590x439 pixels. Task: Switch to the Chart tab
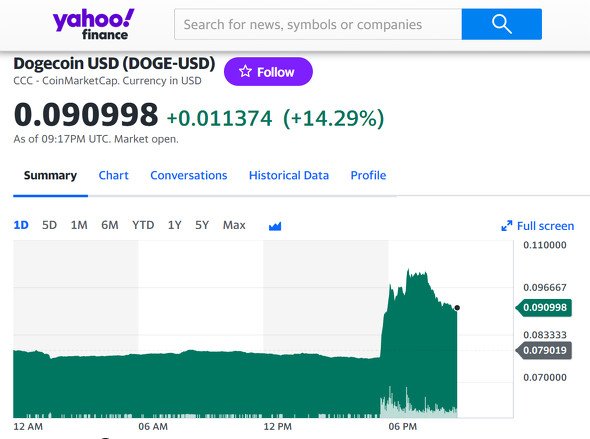[113, 175]
